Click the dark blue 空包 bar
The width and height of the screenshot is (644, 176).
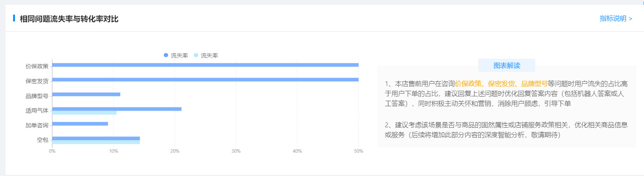tap(96, 138)
